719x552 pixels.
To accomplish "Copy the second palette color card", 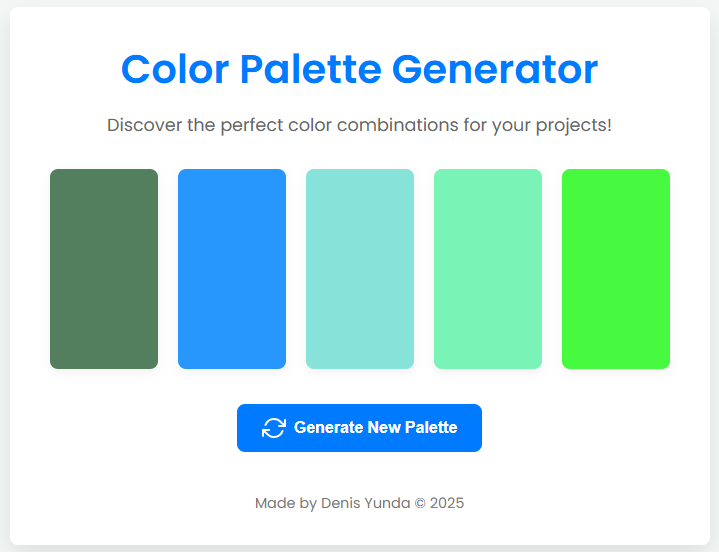I will pos(232,269).
